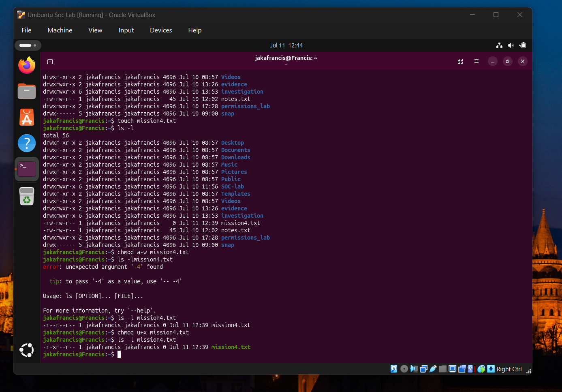Screen dimensions: 562x392
Task: Click Desktop directory name in listing
Action: click(233, 143)
